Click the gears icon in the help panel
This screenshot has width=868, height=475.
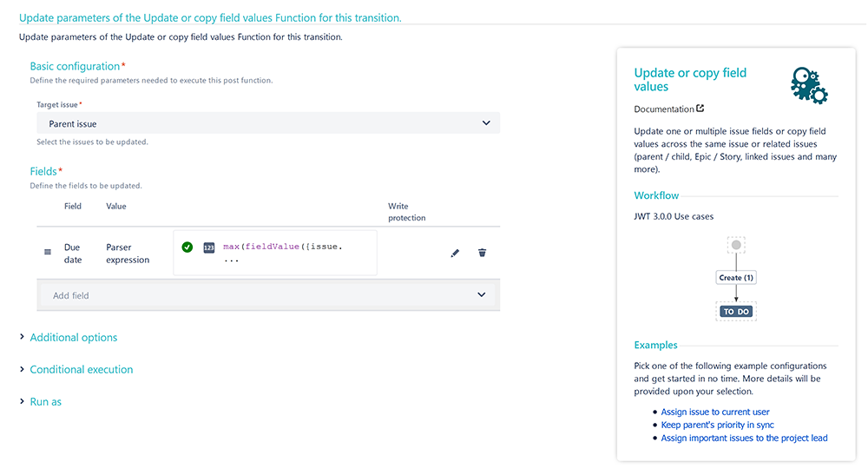(x=809, y=85)
